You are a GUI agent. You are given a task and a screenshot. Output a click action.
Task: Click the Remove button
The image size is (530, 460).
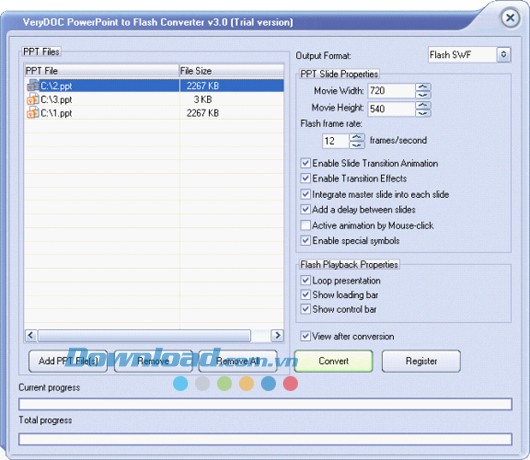[153, 361]
